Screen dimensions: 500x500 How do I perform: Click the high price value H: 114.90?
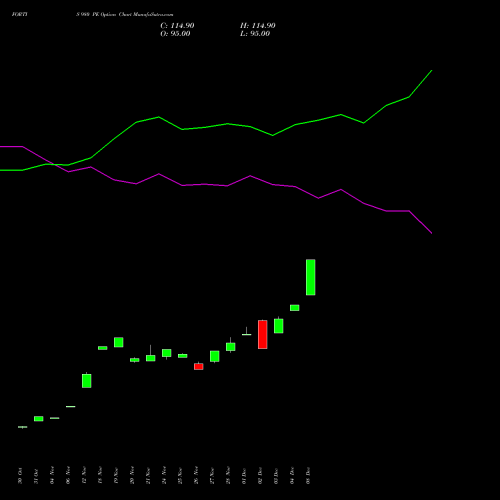(258, 26)
